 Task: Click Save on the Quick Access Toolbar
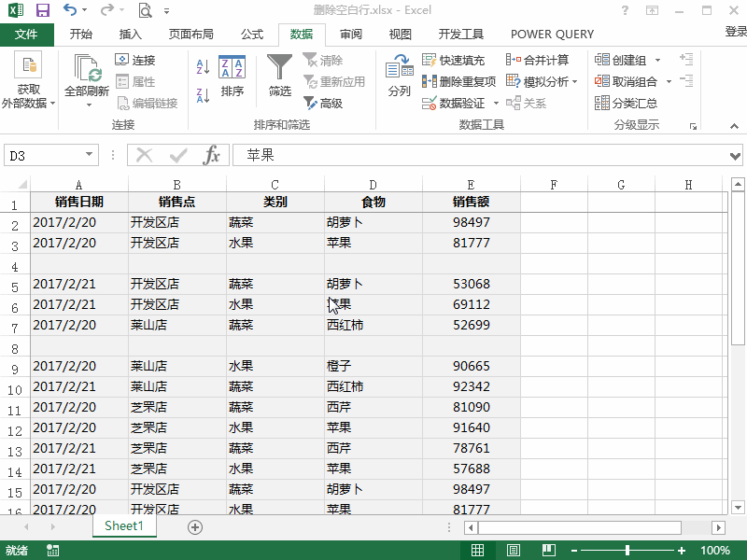[x=41, y=9]
